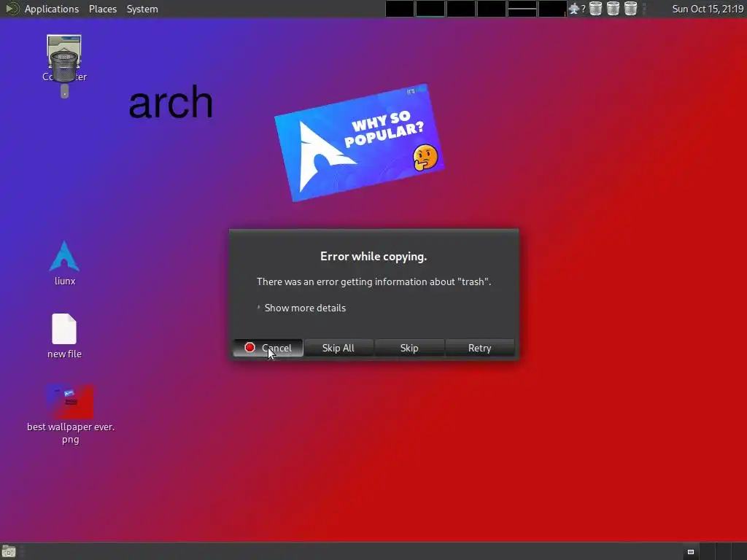The width and height of the screenshot is (747, 560).
Task: Click the system monitor graph with horizontal line
Action: (x=522, y=9)
